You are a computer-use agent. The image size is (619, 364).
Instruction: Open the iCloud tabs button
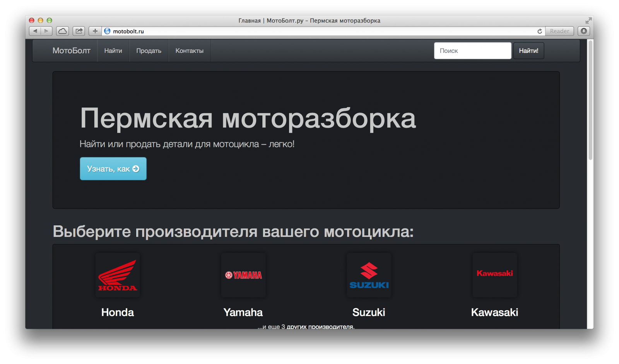tap(62, 31)
